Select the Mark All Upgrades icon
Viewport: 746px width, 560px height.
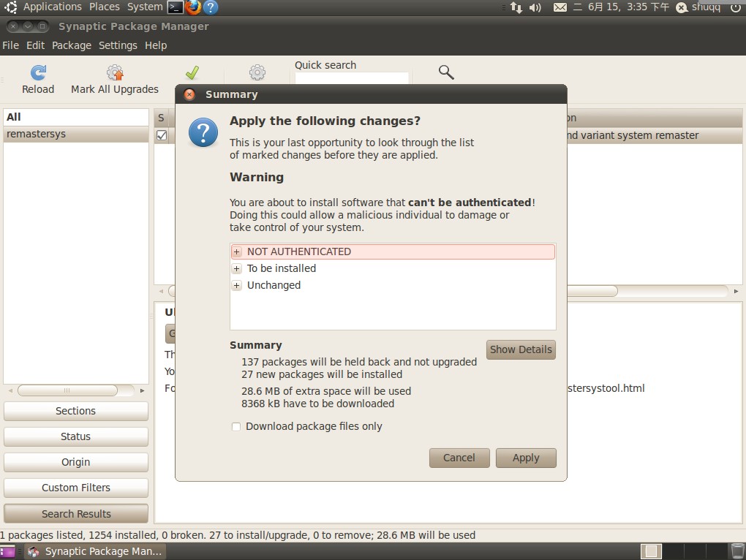click(114, 72)
